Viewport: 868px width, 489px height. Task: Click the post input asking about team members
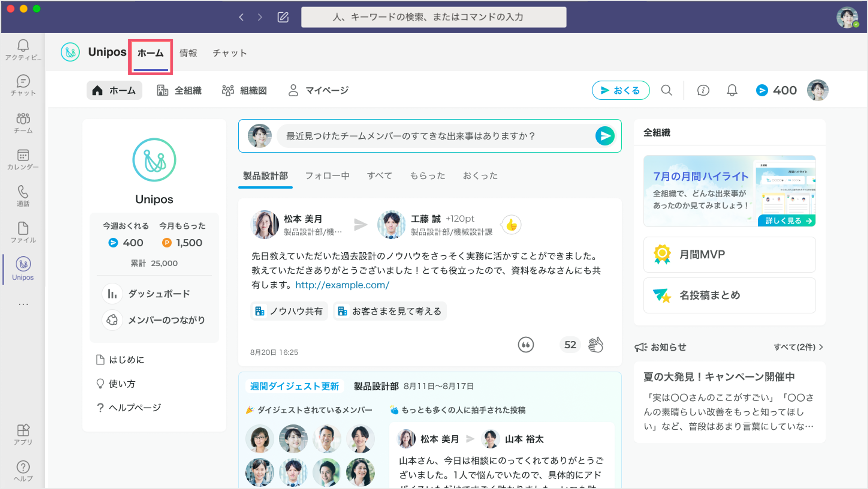tap(435, 136)
